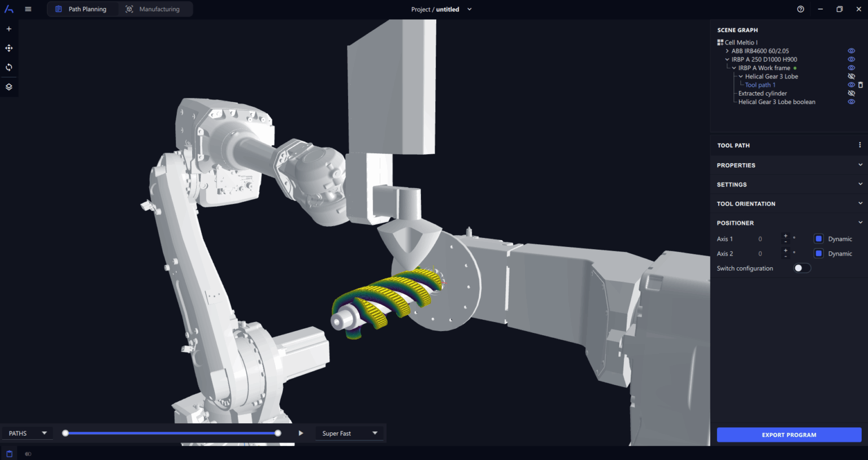
Task: Collapse the IRBP A 250 D1000 H900 node
Action: pos(727,59)
